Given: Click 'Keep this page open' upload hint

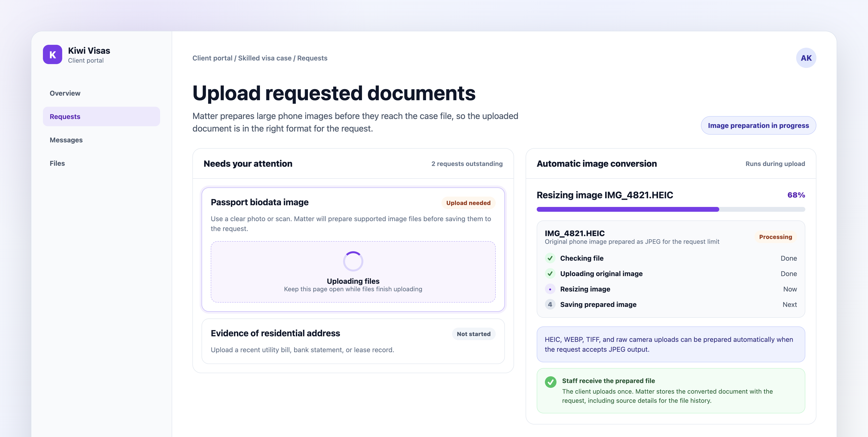Looking at the screenshot, I should (353, 289).
